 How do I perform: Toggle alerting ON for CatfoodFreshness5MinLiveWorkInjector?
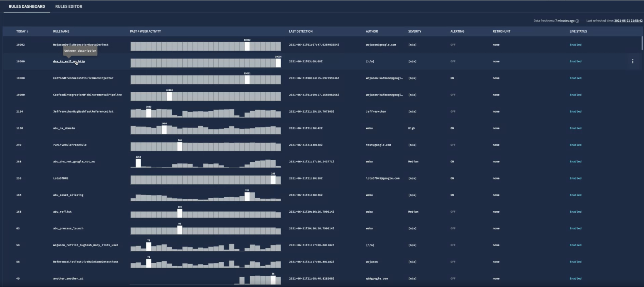pos(452,78)
